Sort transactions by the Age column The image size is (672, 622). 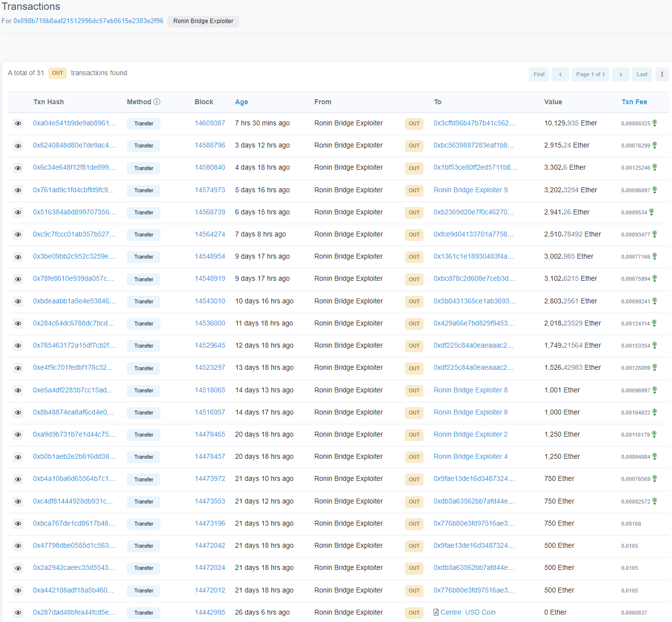(242, 101)
